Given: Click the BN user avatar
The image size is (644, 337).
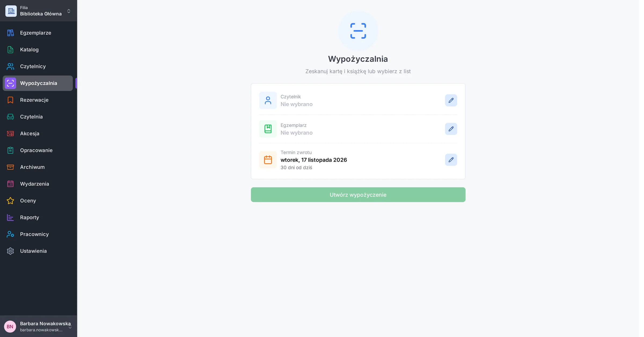Looking at the screenshot, I should tap(10, 327).
